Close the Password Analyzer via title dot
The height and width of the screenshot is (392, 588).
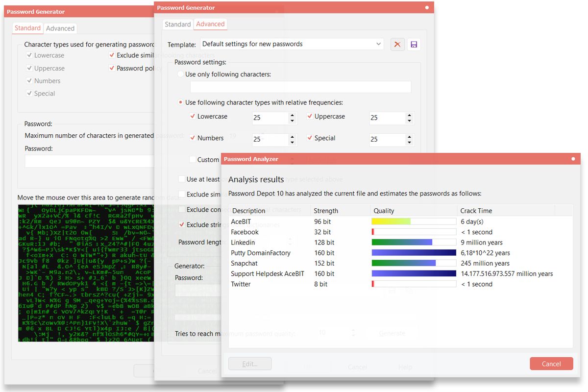[x=573, y=159]
